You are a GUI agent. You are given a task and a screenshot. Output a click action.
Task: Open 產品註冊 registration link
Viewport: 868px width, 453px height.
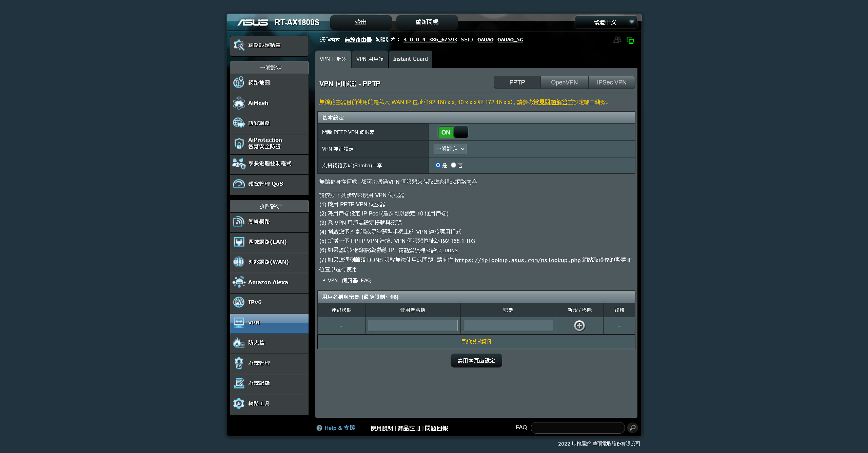(409, 428)
